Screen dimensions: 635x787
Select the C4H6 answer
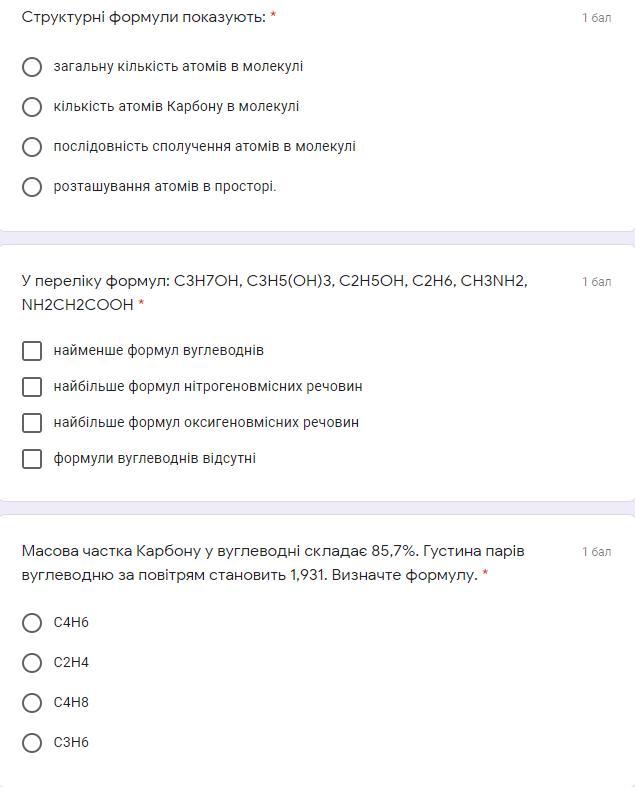32,623
